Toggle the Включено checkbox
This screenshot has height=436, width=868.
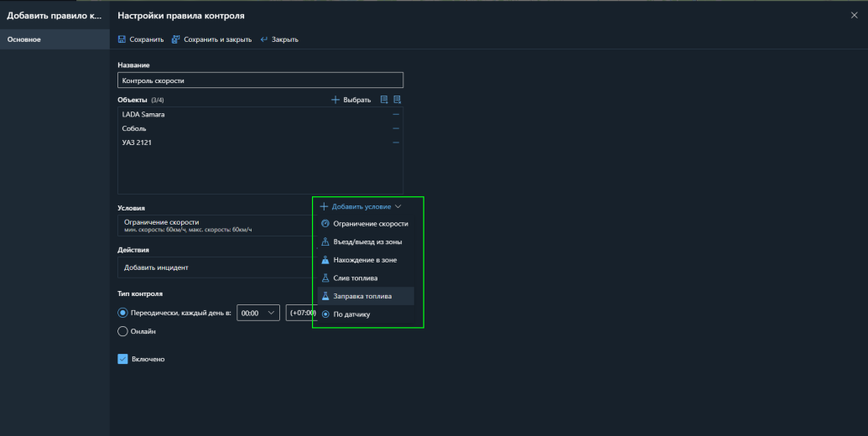click(122, 359)
